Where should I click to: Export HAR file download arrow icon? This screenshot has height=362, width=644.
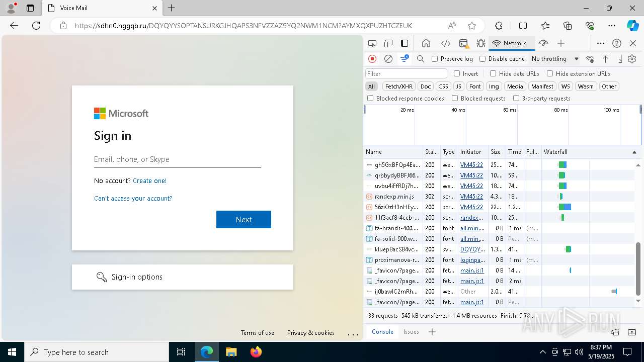(620, 59)
